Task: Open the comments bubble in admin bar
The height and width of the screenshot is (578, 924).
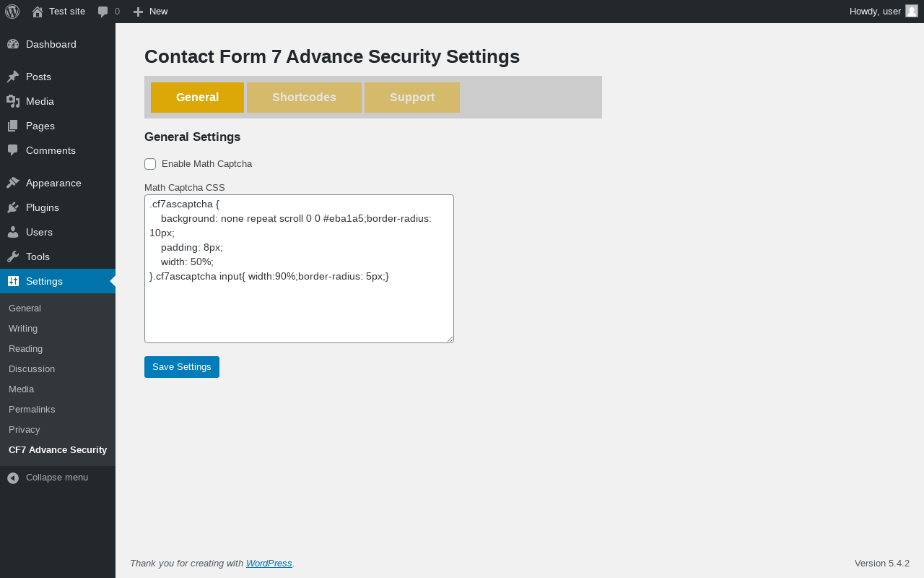Action: click(x=103, y=12)
